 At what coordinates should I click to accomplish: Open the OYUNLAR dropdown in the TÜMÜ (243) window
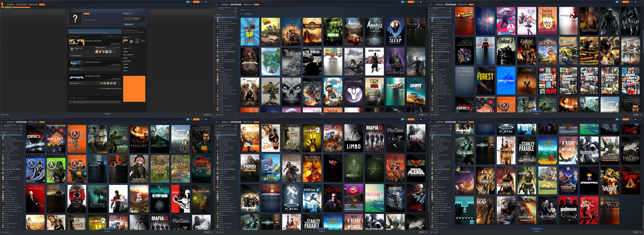224,15
